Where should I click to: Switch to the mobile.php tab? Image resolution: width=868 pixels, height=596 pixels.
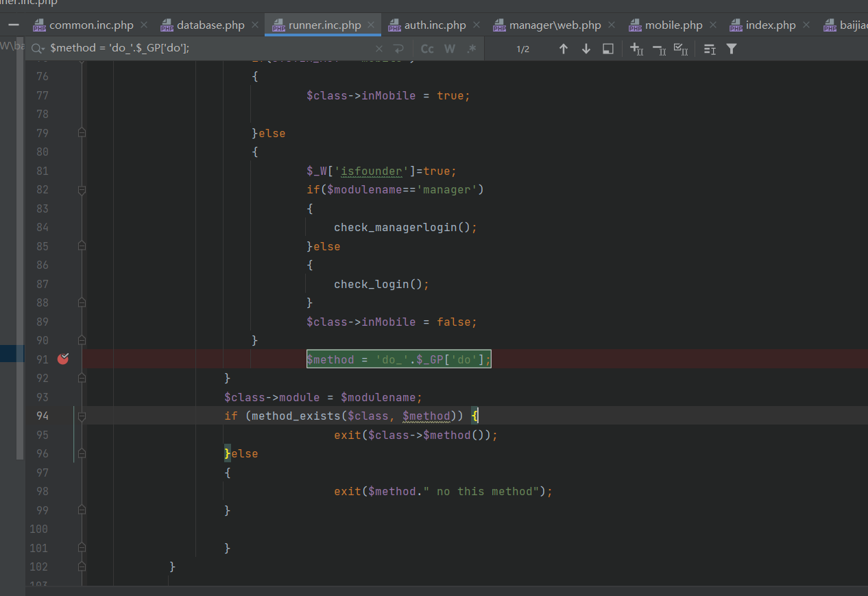point(674,25)
